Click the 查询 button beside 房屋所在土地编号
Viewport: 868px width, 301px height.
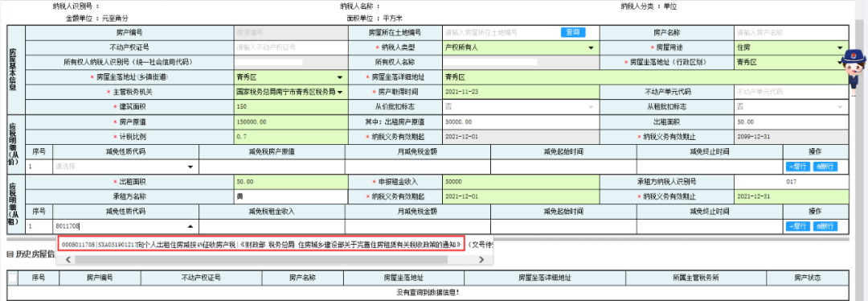click(573, 33)
